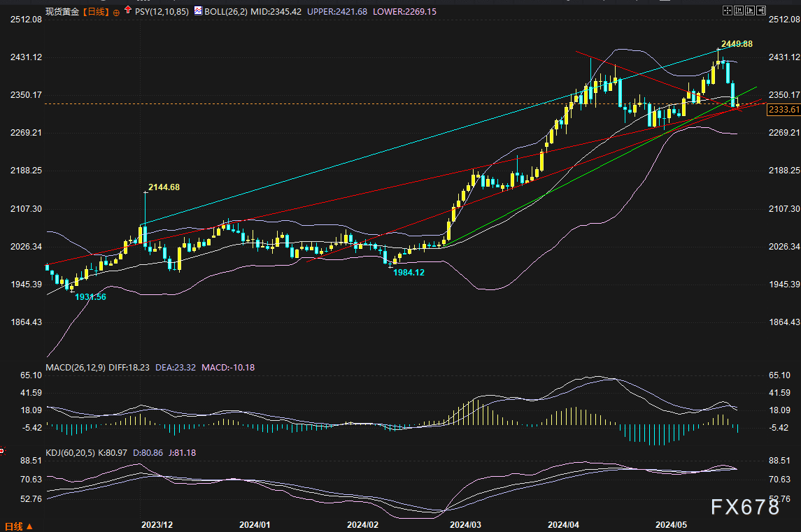Screen dimensions: 801x532
Task: Click the scroll-to-latest panel icon
Action: (x=761, y=10)
